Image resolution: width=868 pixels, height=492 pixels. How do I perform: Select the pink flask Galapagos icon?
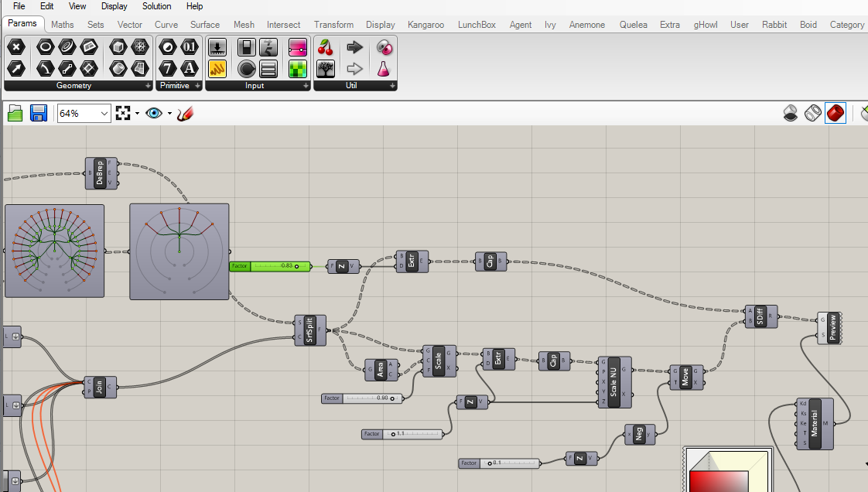click(x=384, y=68)
